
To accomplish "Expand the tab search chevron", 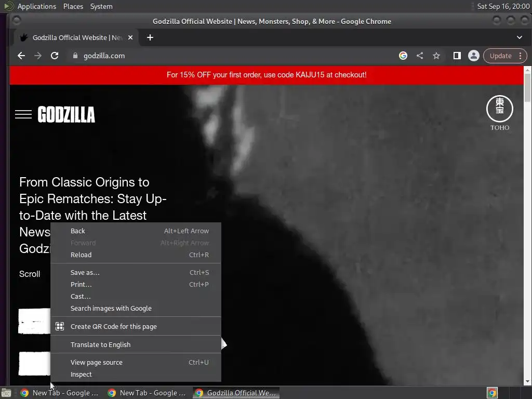I will coord(520,37).
